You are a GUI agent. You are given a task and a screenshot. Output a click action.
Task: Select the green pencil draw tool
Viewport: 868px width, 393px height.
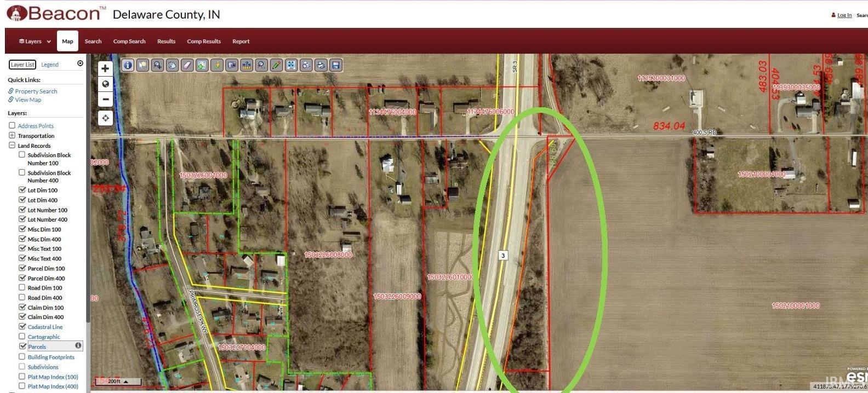click(276, 65)
